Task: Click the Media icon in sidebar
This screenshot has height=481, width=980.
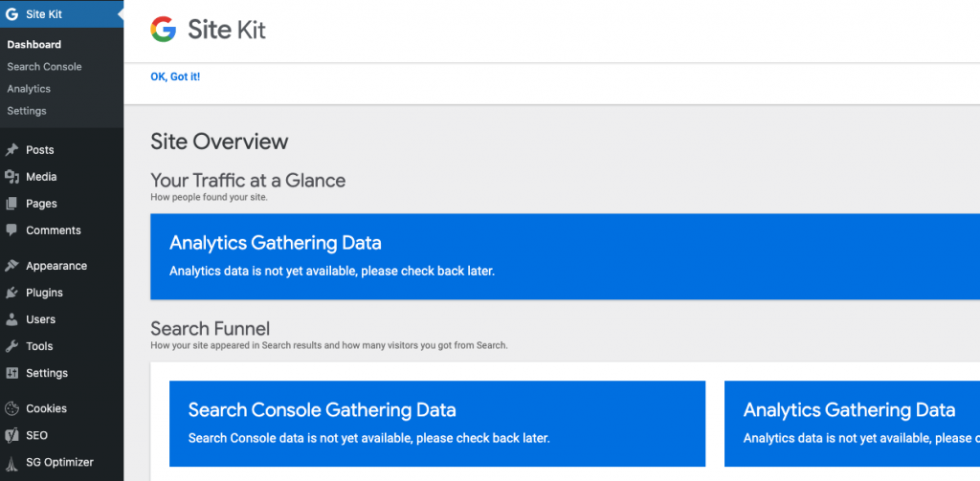Action: [11, 177]
